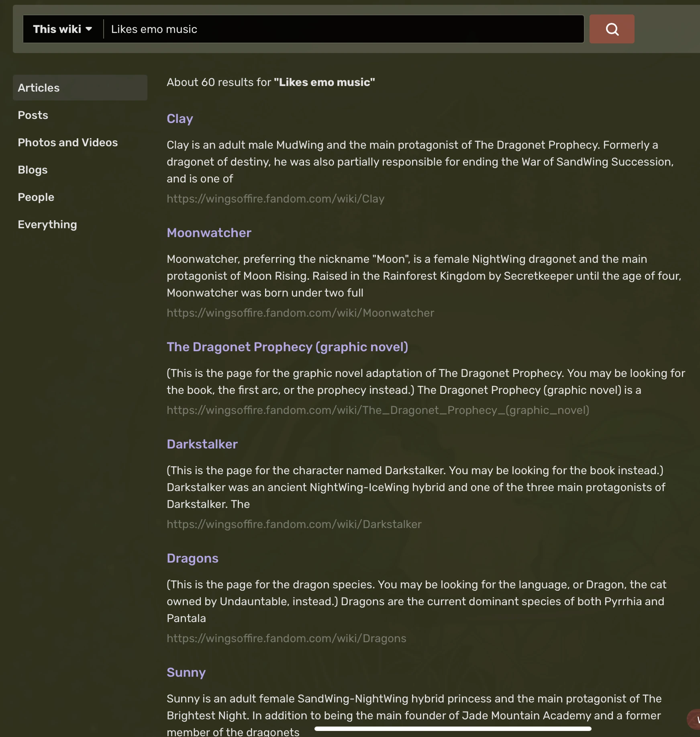Open the Clay article title link
The height and width of the screenshot is (737, 700).
[180, 119]
